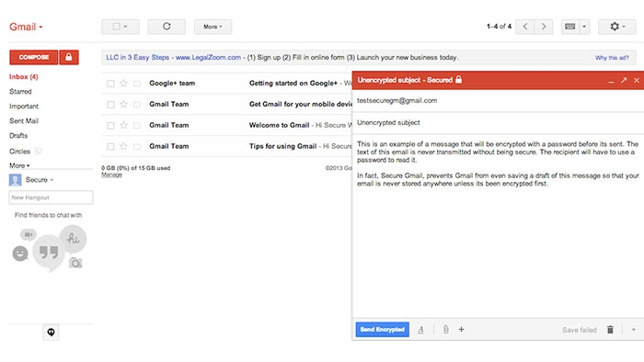This screenshot has width=644, height=362.
Task: Minimize the compose window
Action: pos(611,81)
